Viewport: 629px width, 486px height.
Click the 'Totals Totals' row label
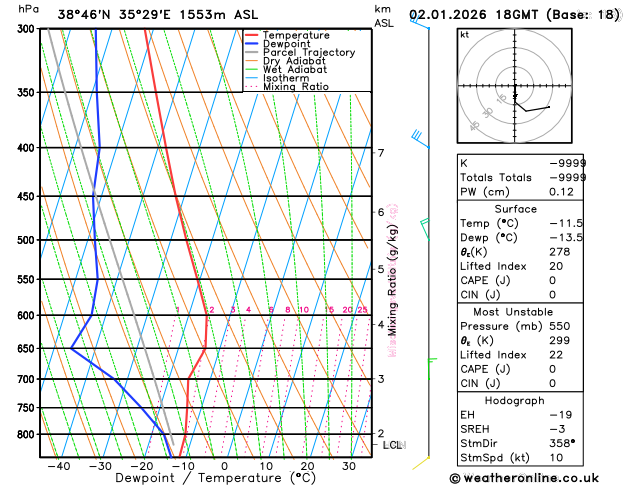click(x=496, y=178)
